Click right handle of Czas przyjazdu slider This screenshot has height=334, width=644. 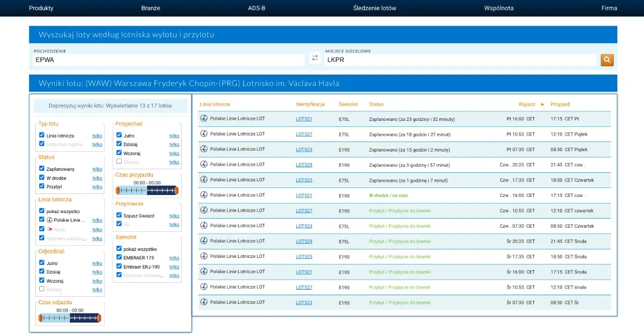coord(177,190)
